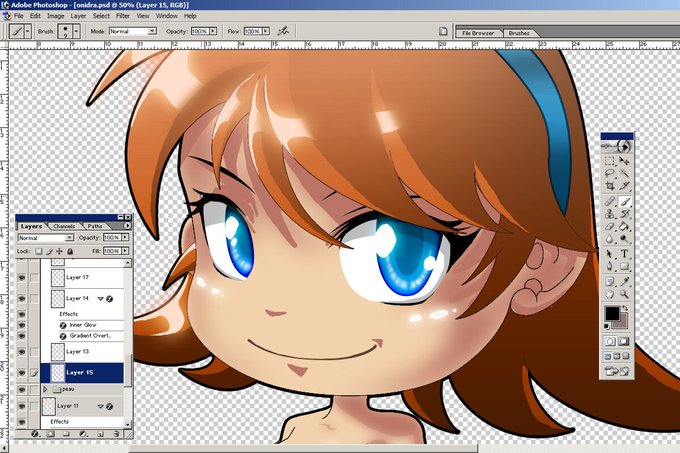Hide Layer 15 using its eye icon
Viewport: 680px width, 453px height.
point(22,373)
